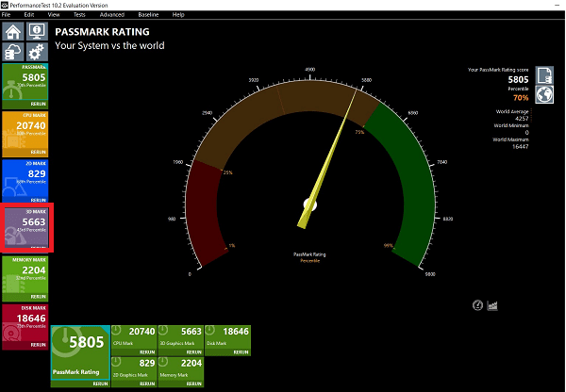Screen dimensions: 566x392
Task: Click the World Maximum 16447 value
Action: tap(520, 146)
